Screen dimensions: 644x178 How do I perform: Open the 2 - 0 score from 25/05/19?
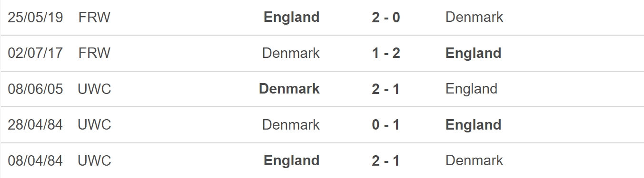pyautogui.click(x=386, y=17)
